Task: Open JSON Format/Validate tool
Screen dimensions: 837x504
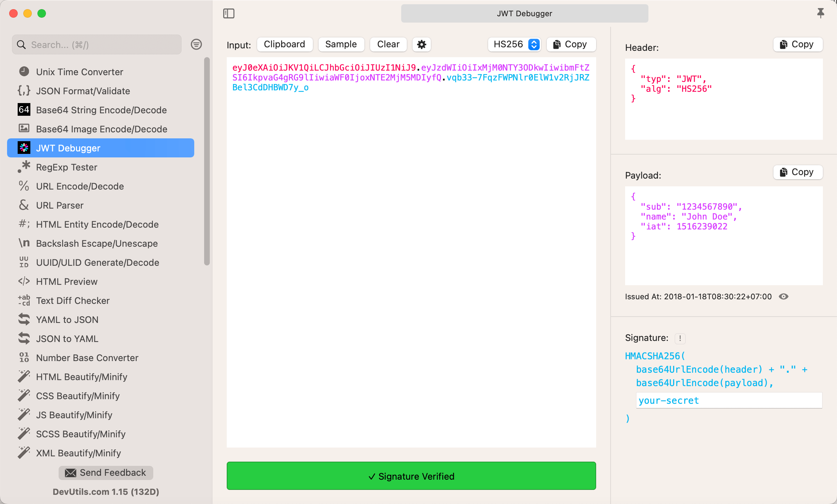Action: tap(101, 91)
